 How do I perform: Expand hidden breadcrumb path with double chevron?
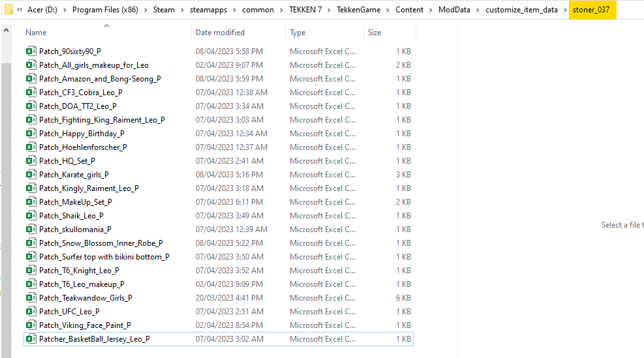tap(20, 9)
